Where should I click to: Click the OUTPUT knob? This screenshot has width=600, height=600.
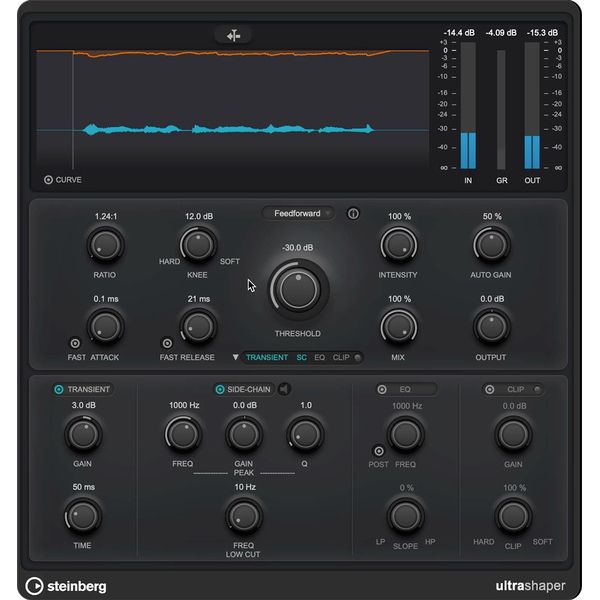[492, 327]
